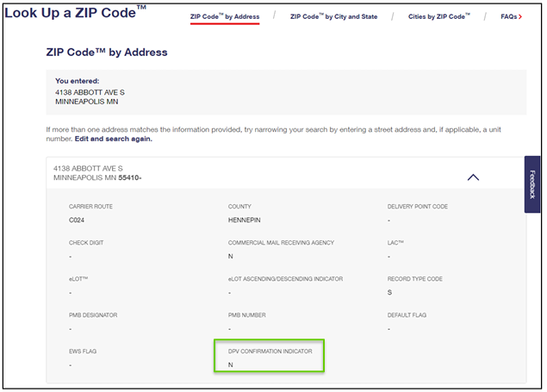Click the county value HENNEPIN

point(244,220)
